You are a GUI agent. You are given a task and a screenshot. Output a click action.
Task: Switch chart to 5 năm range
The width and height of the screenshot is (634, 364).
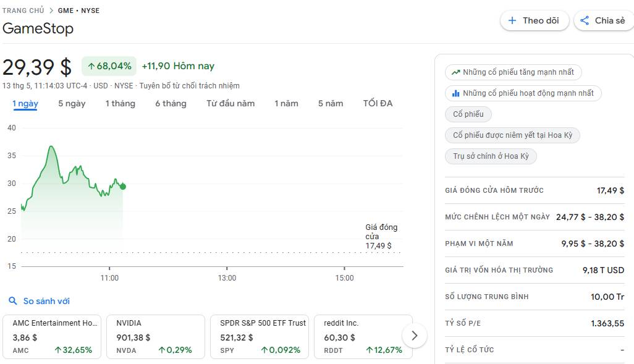pos(331,104)
